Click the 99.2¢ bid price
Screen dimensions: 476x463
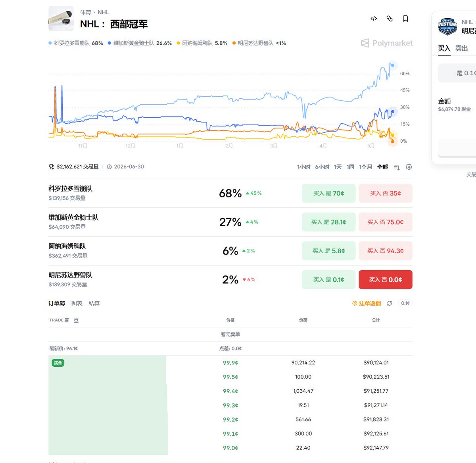230,419
